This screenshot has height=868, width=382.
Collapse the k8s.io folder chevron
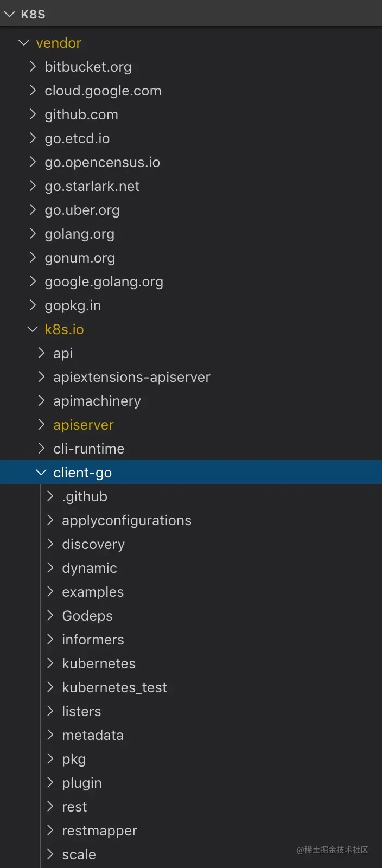click(33, 329)
